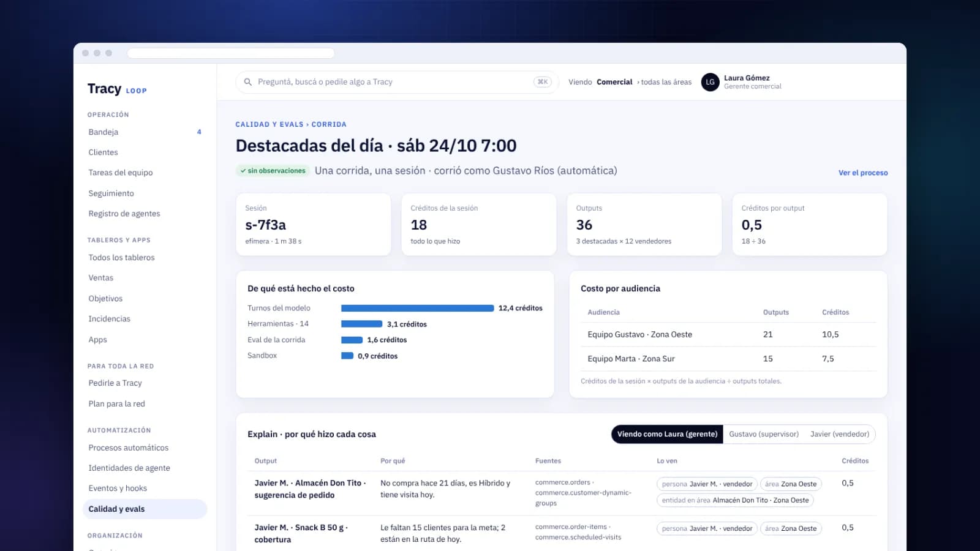Open Incidencias in the sidebar
The width and height of the screenshot is (980, 551).
coord(145,319)
